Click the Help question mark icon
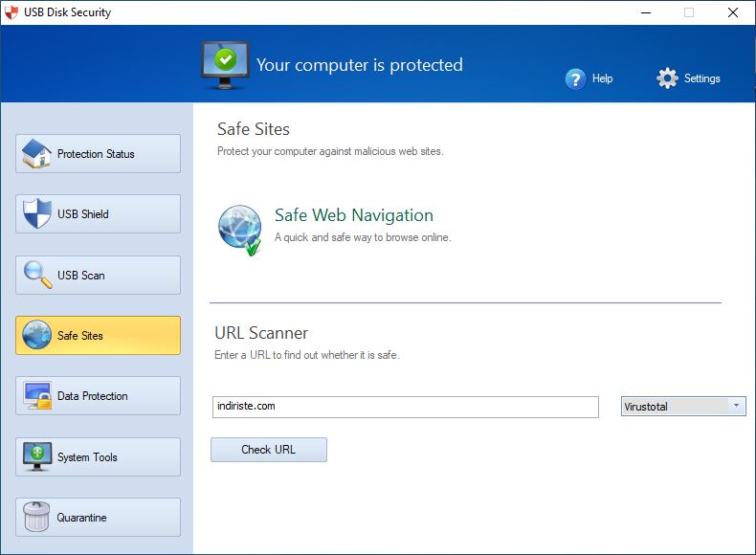Screen dimensions: 756x555 click(x=575, y=79)
